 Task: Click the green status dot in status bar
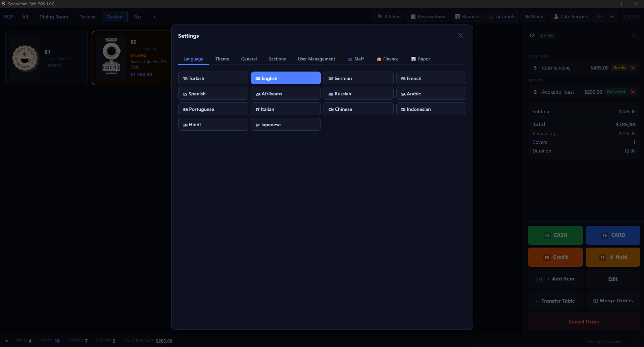tap(6, 341)
